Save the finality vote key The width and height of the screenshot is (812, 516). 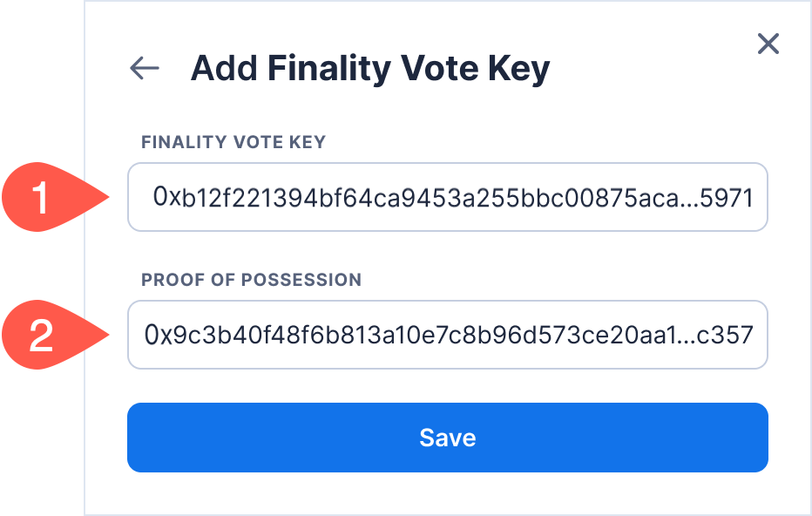[447, 437]
